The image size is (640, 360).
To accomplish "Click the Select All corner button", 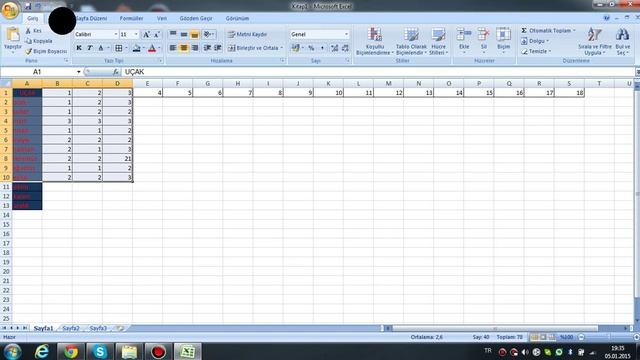I will click(6, 84).
